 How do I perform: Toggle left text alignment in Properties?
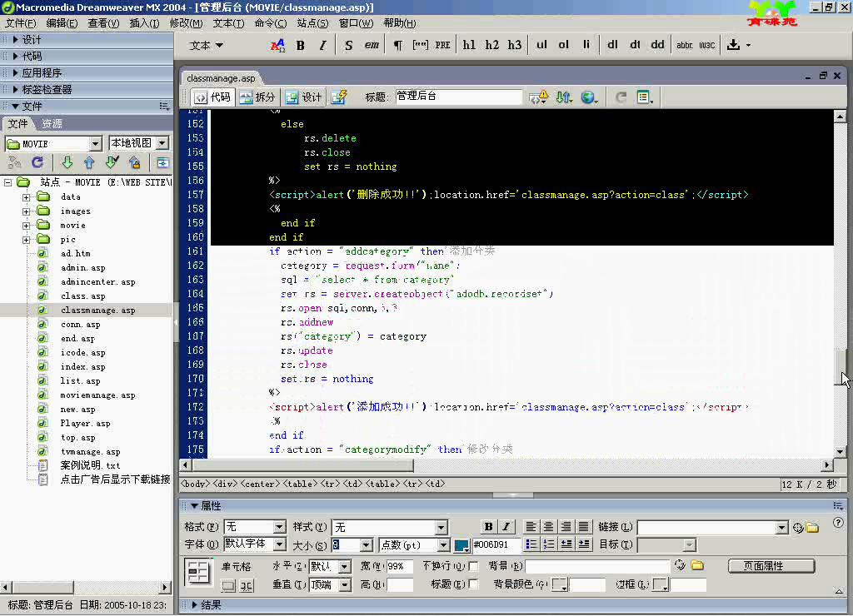click(531, 526)
